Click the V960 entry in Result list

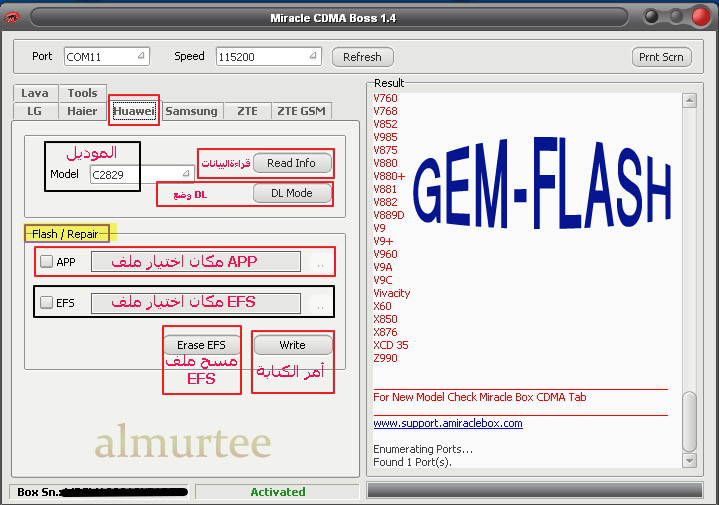(x=385, y=254)
